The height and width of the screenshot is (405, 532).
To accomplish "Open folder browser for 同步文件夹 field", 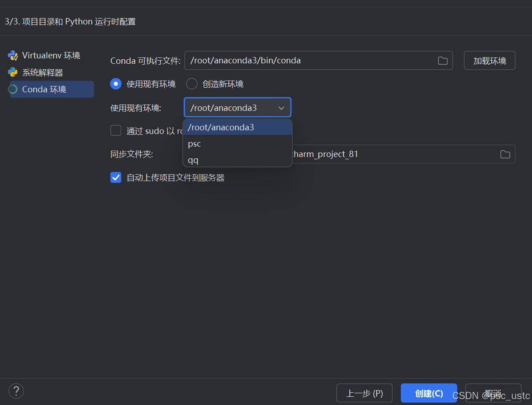I will [x=505, y=154].
